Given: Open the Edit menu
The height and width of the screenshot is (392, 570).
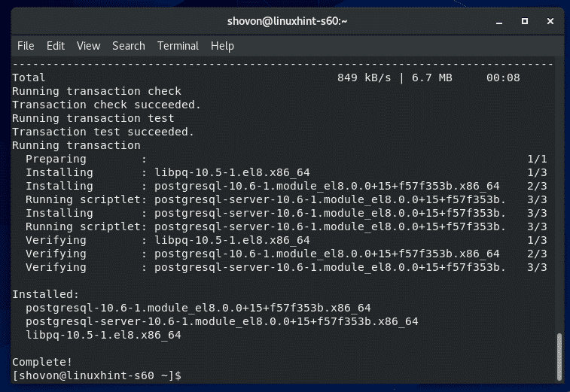Looking at the screenshot, I should point(56,46).
